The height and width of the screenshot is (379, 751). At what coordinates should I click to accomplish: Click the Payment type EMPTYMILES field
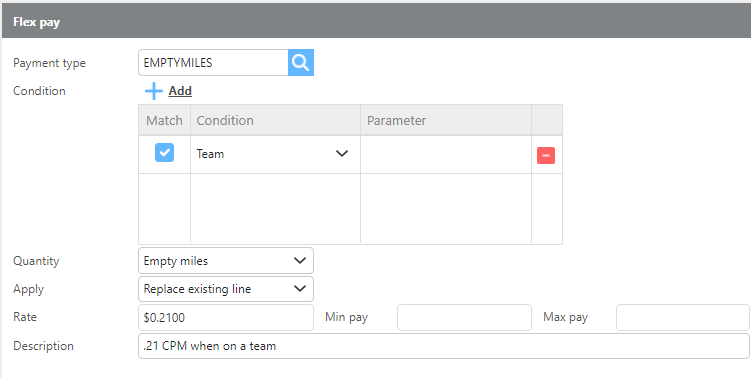pyautogui.click(x=213, y=62)
